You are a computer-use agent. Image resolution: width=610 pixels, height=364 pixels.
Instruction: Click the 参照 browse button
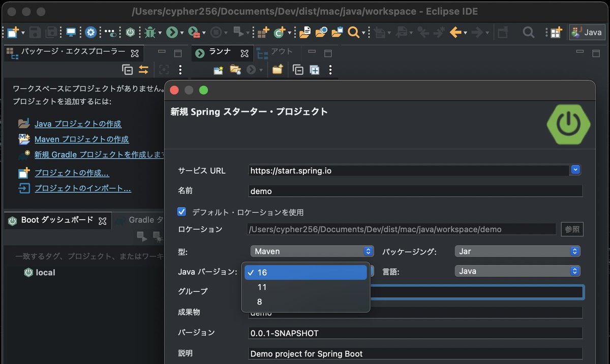572,229
